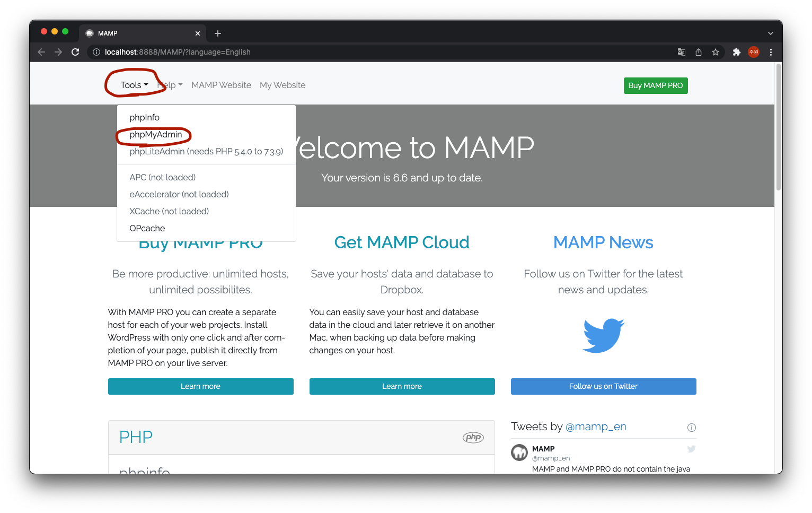This screenshot has height=513, width=812.
Task: Open the My Website nav link
Action: [283, 85]
